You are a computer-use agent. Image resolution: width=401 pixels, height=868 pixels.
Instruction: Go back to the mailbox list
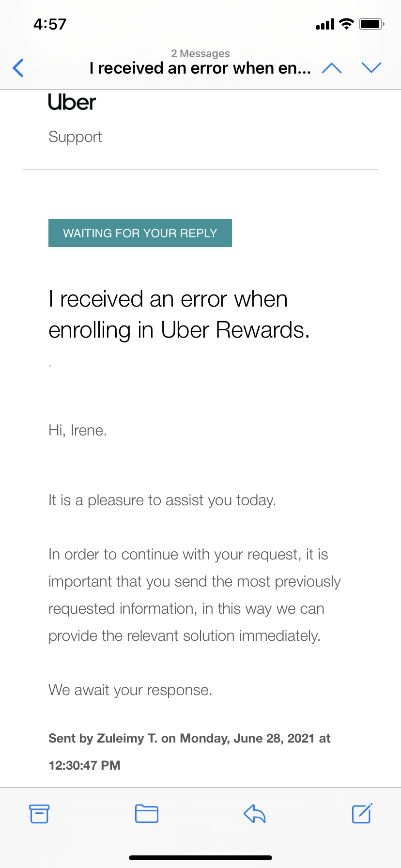[x=18, y=68]
